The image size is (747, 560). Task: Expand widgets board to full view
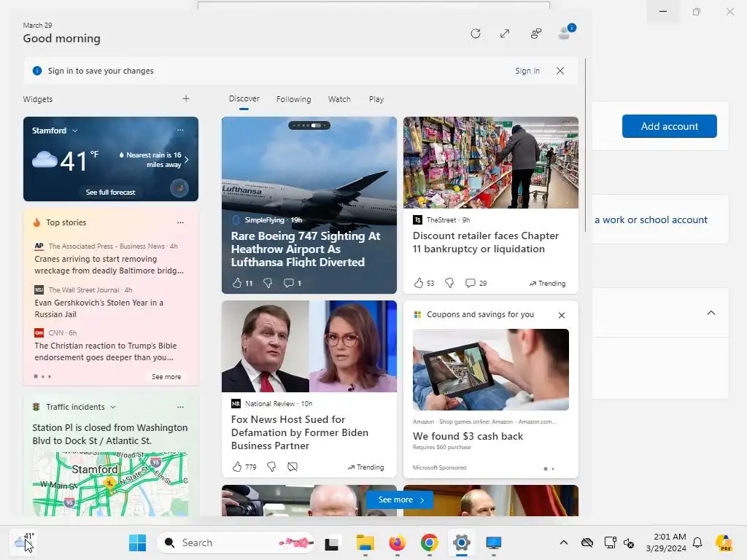point(505,34)
